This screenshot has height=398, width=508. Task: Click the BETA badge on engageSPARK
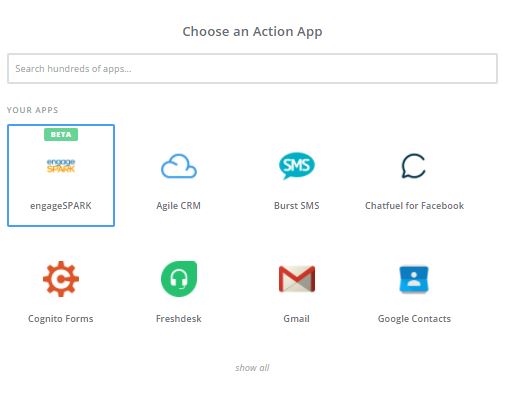pyautogui.click(x=61, y=134)
